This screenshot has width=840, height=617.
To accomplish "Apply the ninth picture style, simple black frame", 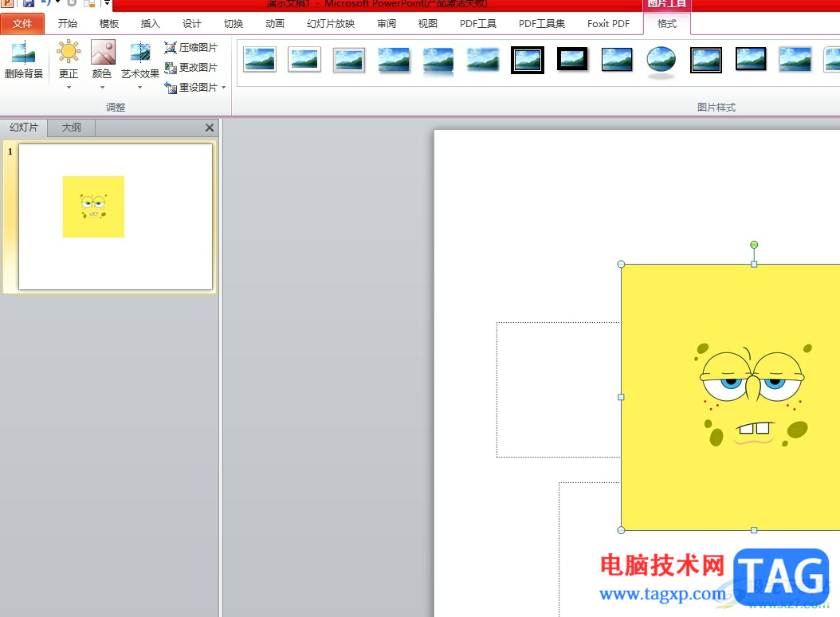I will [617, 59].
